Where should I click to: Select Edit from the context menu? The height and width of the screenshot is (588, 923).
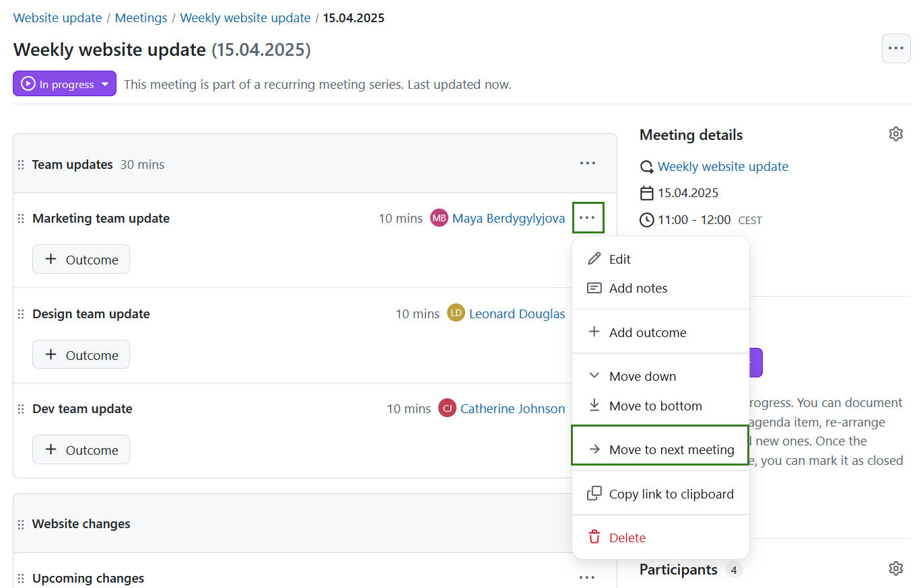point(619,258)
